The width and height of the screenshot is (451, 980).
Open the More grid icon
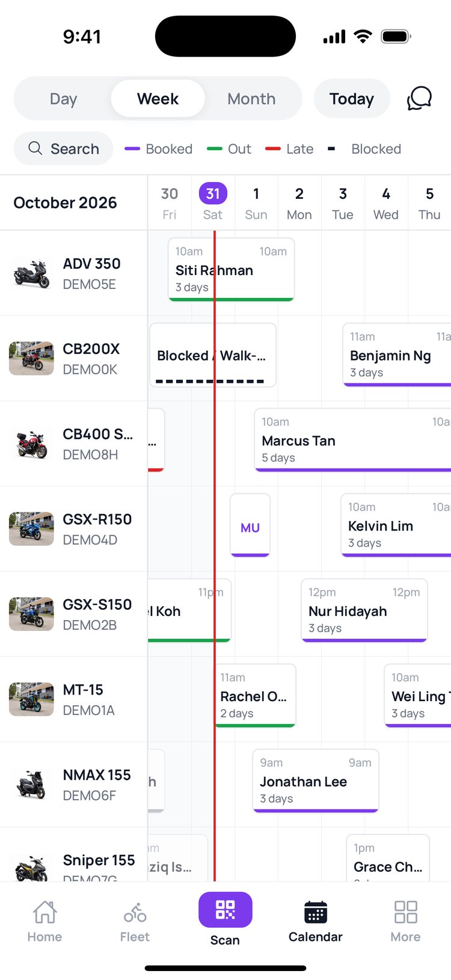[x=405, y=912]
